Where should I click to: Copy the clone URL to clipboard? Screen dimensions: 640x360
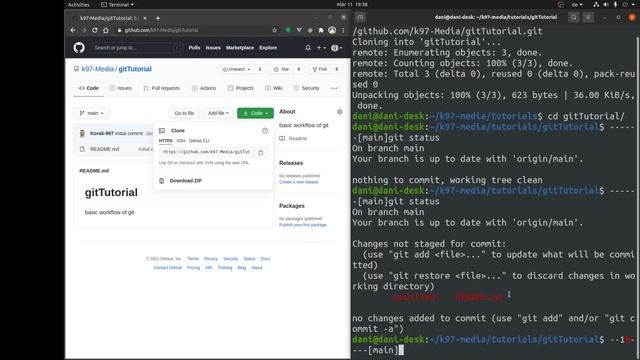261,152
